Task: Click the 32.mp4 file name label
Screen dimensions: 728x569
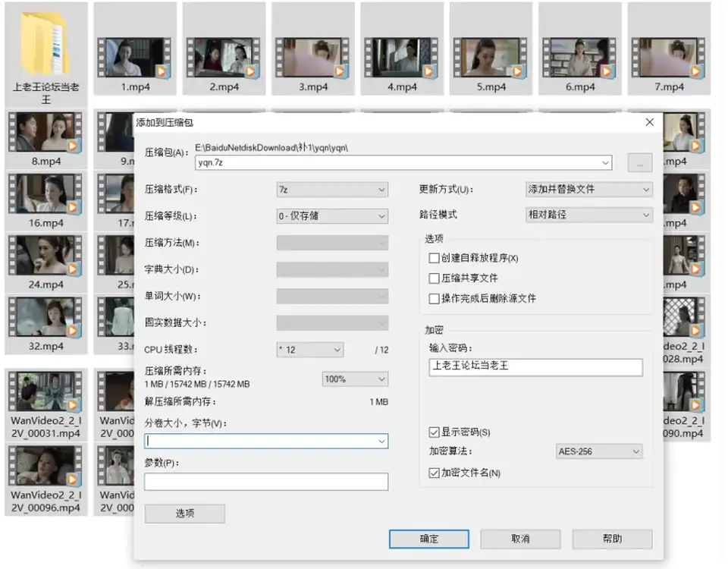Action: point(46,346)
